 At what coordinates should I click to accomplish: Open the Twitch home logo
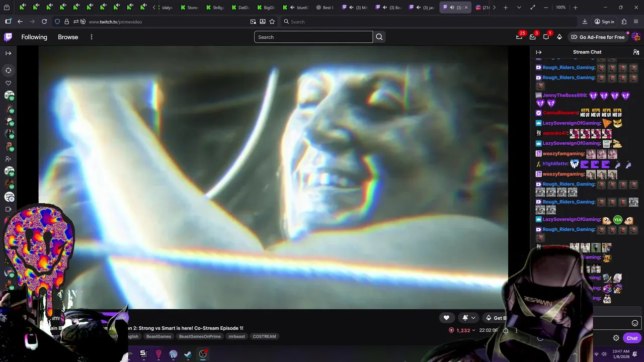point(8,37)
